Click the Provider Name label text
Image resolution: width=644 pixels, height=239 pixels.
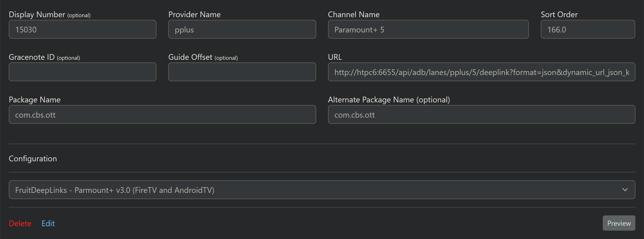[x=194, y=15]
